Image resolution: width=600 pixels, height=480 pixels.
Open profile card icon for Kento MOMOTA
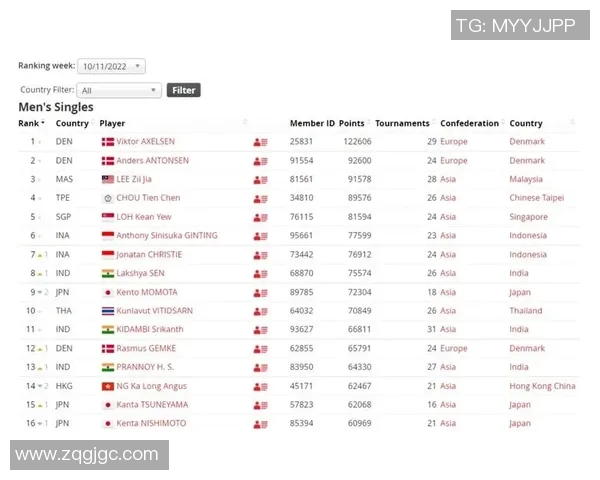pos(260,292)
